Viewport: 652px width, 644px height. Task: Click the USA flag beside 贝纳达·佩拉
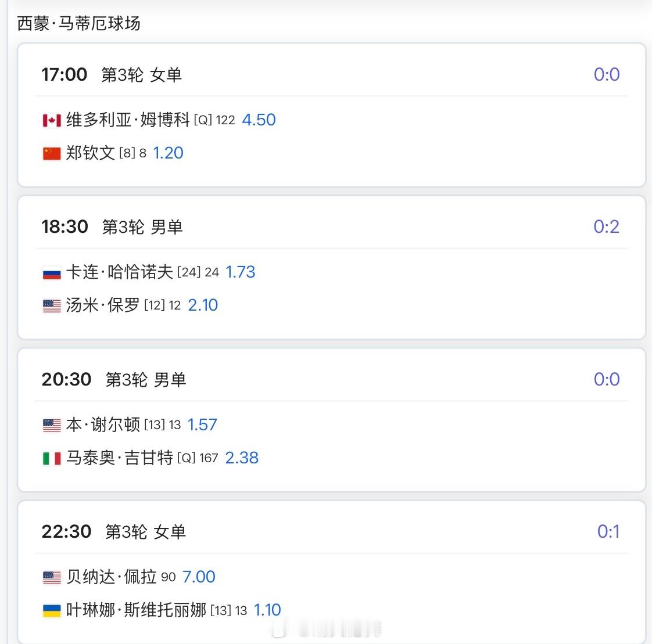pos(52,578)
